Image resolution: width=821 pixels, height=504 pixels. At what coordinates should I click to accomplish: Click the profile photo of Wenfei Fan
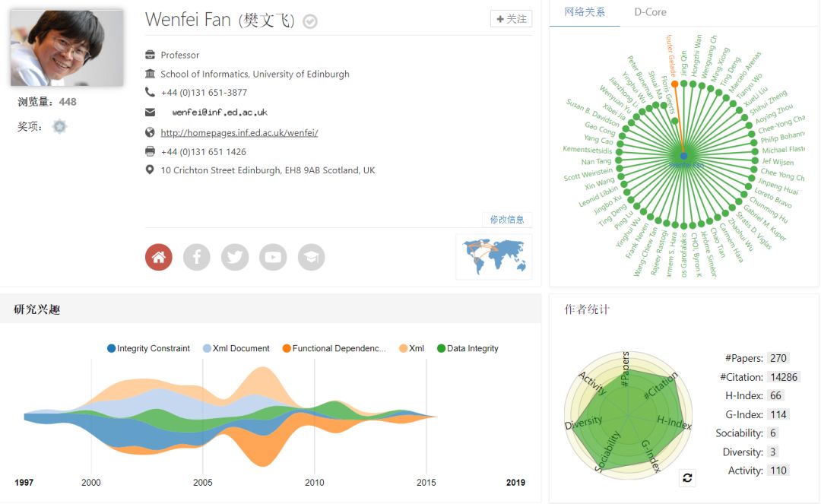coord(67,47)
